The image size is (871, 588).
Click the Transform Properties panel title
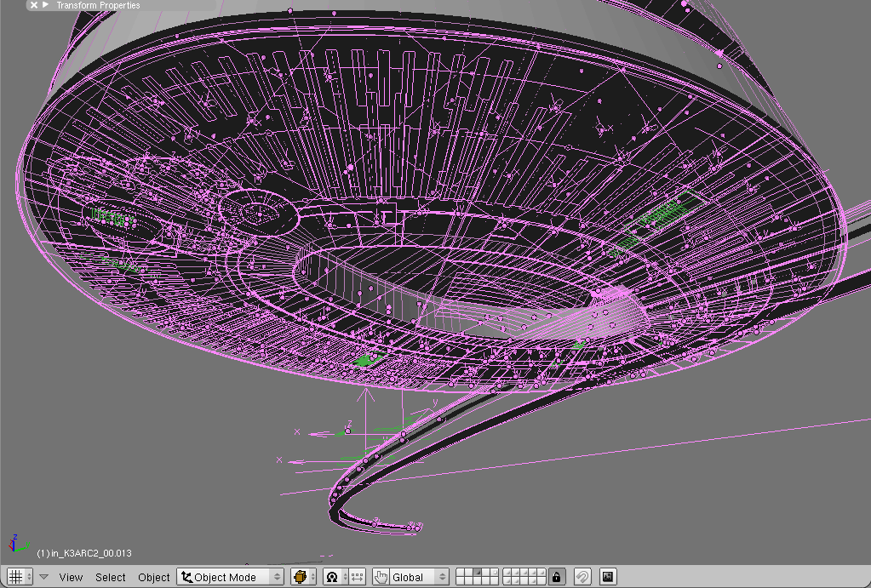[x=98, y=5]
